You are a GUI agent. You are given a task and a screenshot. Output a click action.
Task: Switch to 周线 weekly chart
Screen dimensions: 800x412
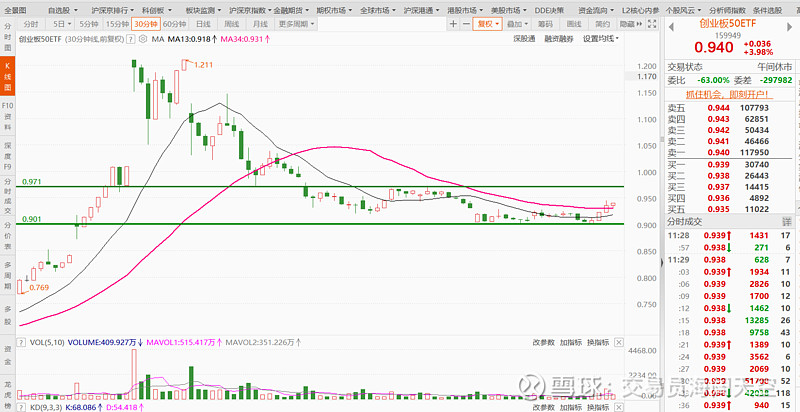(x=232, y=23)
